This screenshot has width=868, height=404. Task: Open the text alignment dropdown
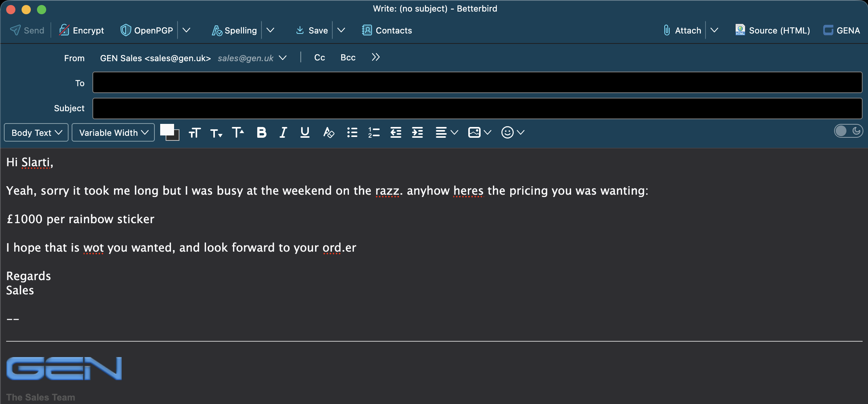point(447,133)
